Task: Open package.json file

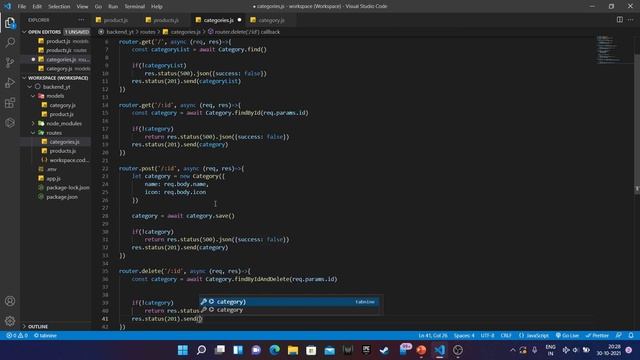Action: tap(62, 197)
